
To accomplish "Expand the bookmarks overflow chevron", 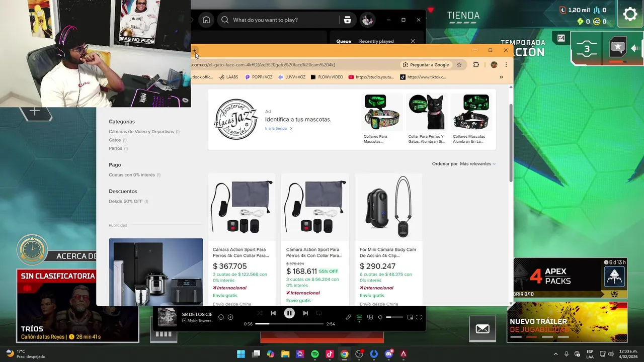I will coord(501,77).
